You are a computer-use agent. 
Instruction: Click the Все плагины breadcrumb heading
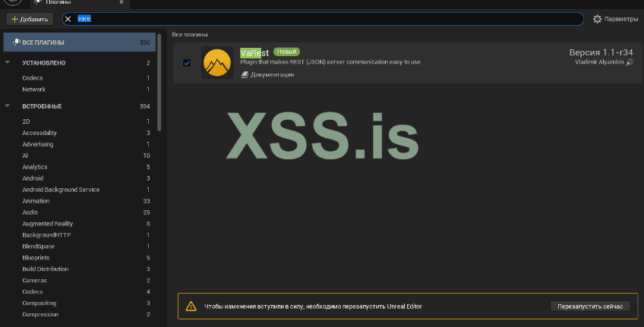coord(190,34)
